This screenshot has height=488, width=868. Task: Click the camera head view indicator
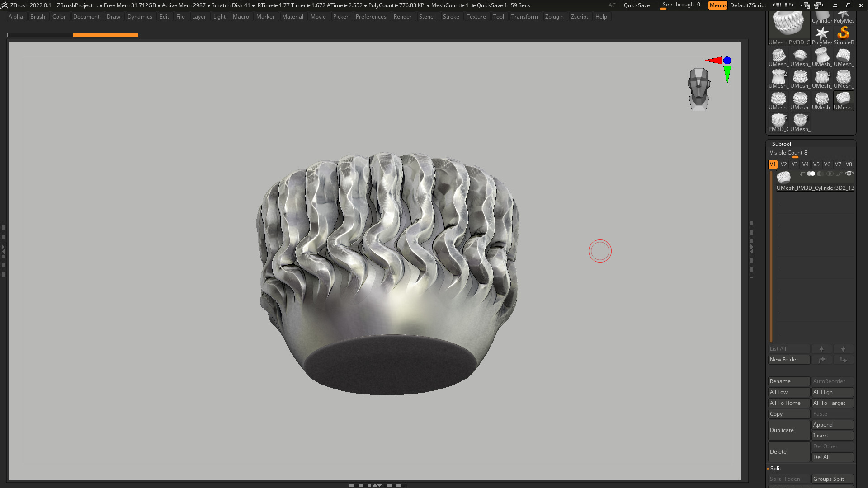coord(699,89)
